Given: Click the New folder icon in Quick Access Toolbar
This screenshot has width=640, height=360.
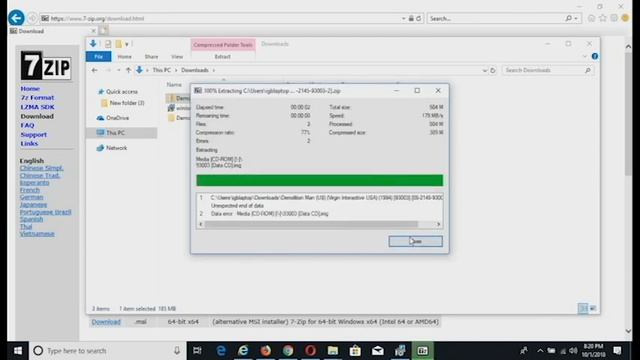Looking at the screenshot, I should pos(118,44).
